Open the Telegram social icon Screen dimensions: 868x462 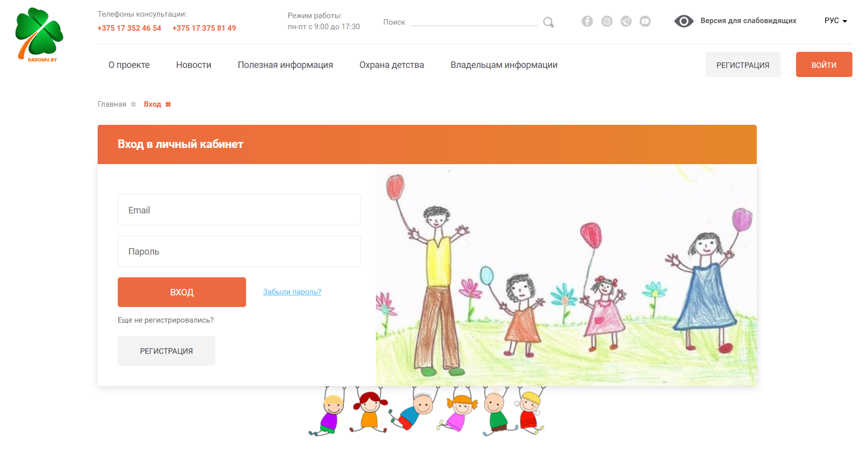click(626, 21)
